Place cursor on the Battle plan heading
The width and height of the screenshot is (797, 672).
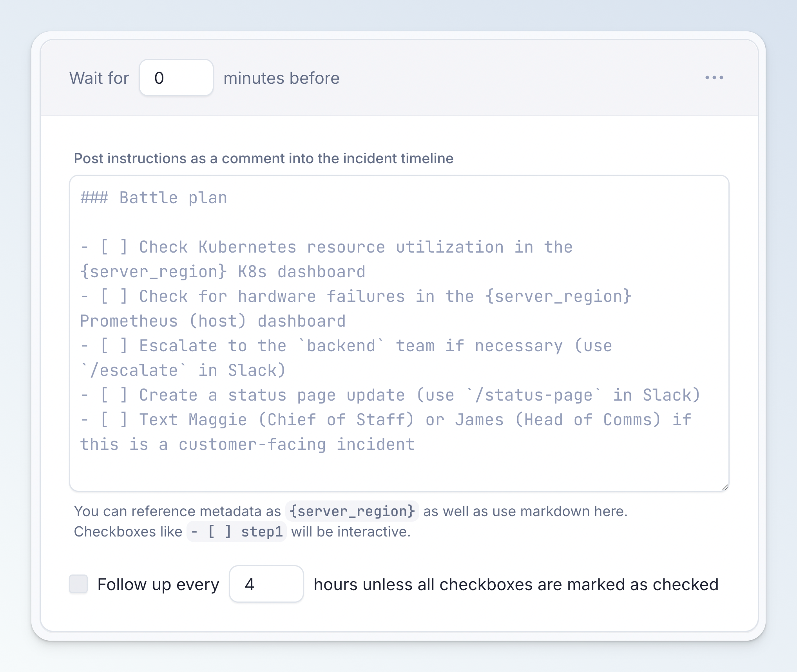154,198
